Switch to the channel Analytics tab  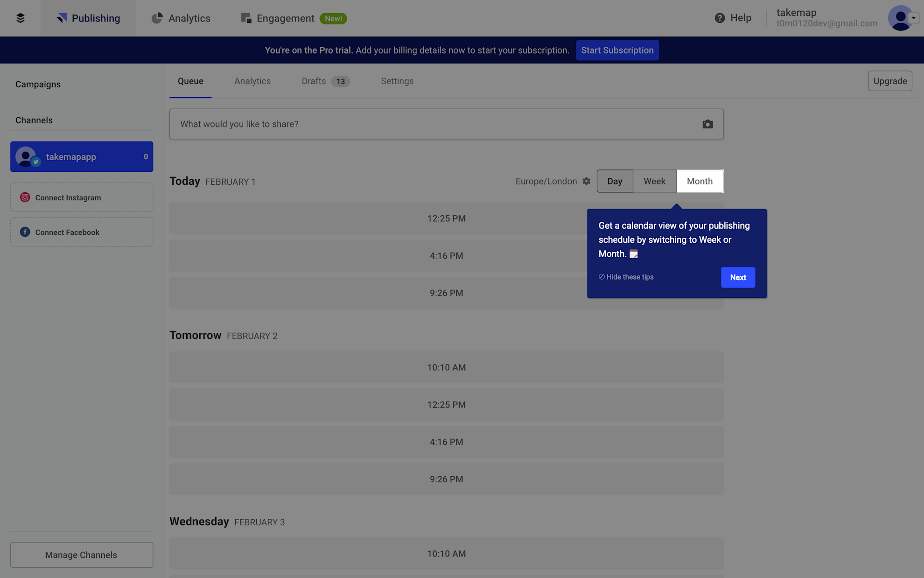point(252,81)
